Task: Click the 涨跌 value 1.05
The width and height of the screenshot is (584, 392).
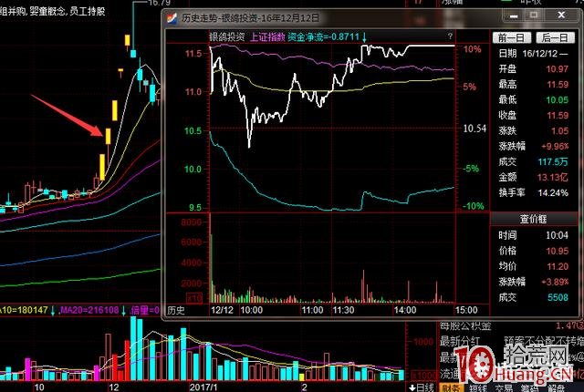Action: point(560,131)
